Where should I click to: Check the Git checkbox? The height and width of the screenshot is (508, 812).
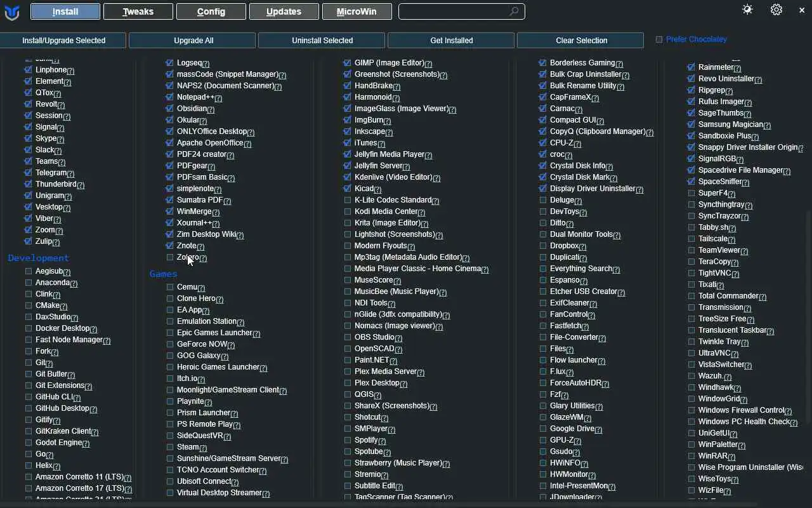click(29, 363)
